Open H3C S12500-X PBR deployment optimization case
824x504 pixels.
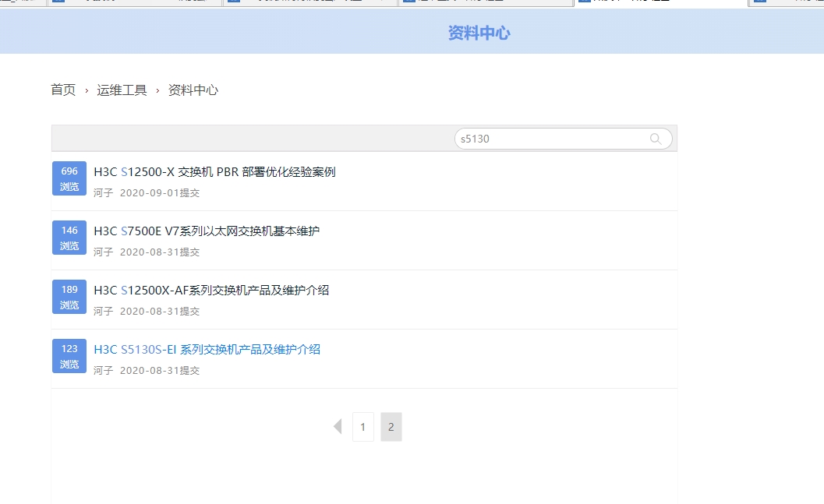(214, 172)
